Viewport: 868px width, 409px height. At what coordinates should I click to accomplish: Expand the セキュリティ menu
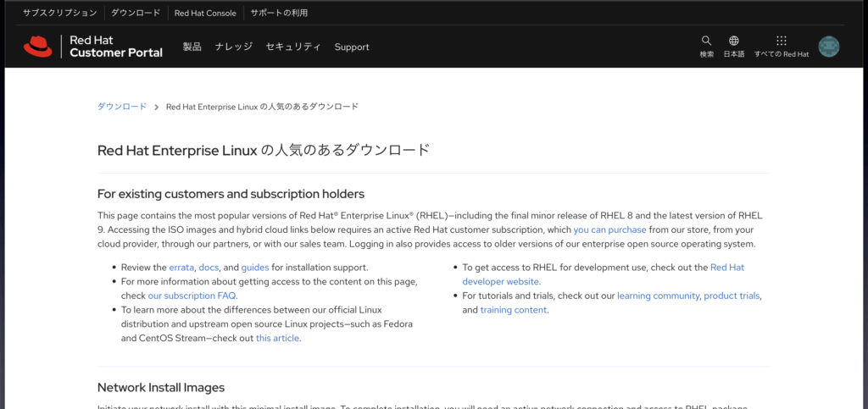pos(293,47)
